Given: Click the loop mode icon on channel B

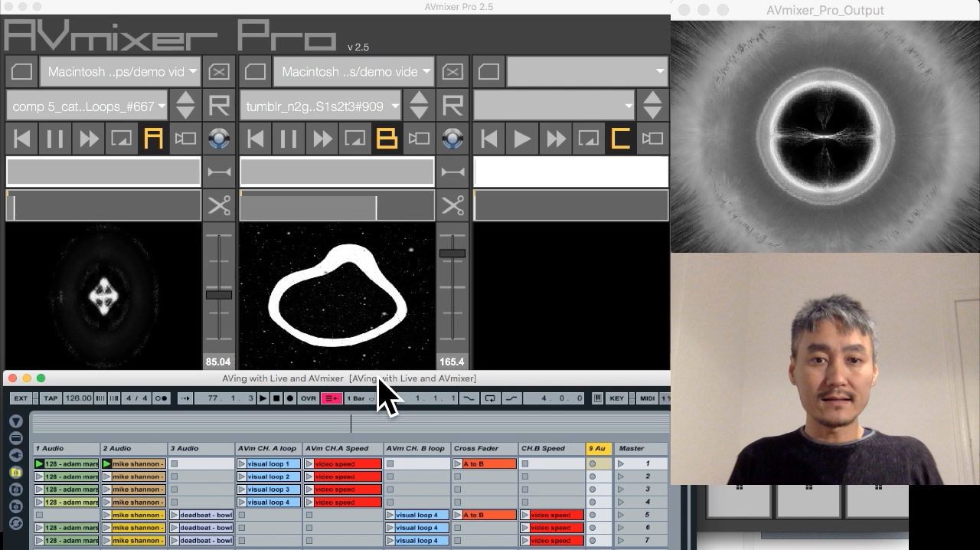Looking at the screenshot, I should 354,139.
